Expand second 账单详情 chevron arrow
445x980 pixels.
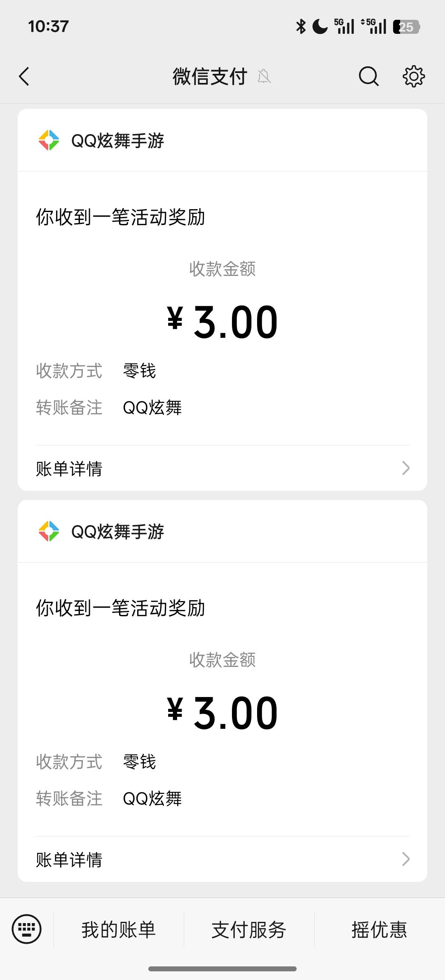(405, 859)
